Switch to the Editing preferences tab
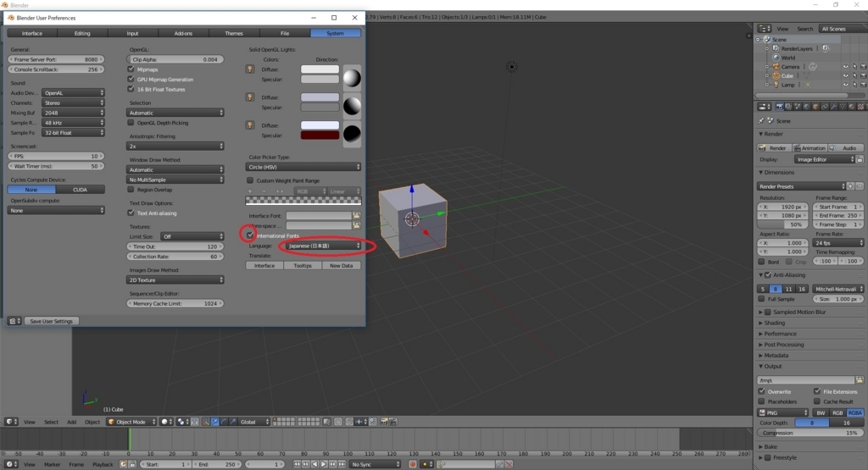 pos(82,33)
